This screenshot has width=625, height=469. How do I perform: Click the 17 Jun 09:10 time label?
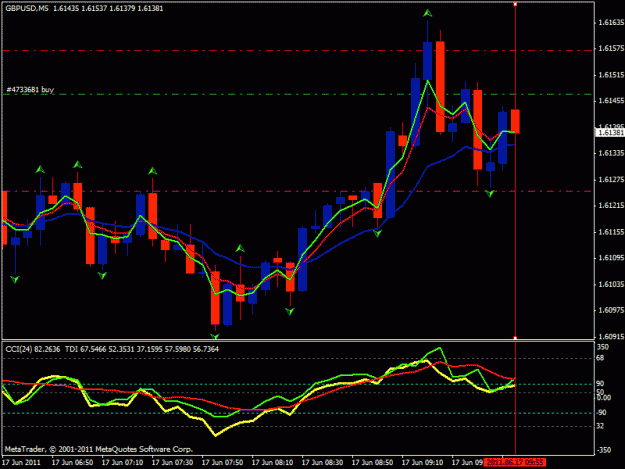tap(423, 463)
